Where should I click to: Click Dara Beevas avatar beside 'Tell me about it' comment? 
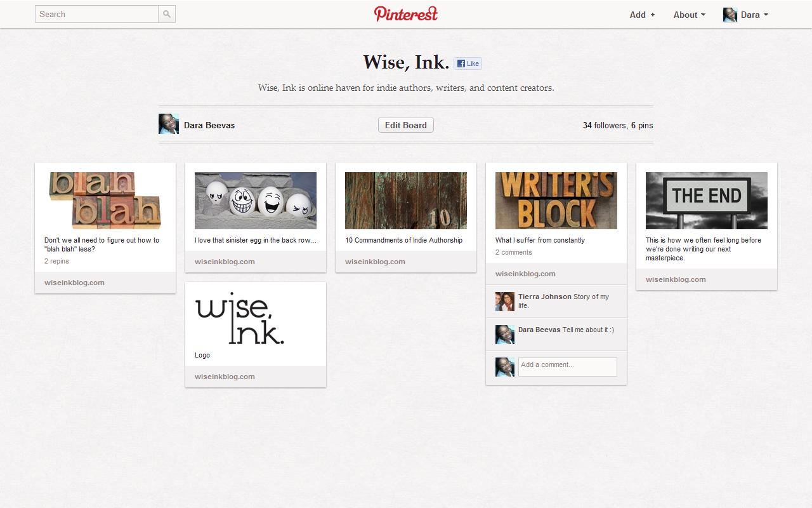tap(505, 335)
